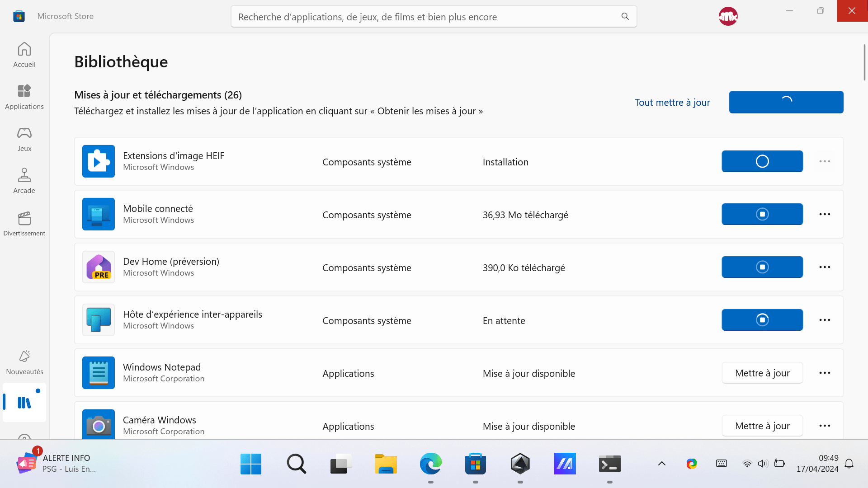The height and width of the screenshot is (488, 868).
Task: Open the Terminal app on taskbar
Action: click(x=610, y=464)
